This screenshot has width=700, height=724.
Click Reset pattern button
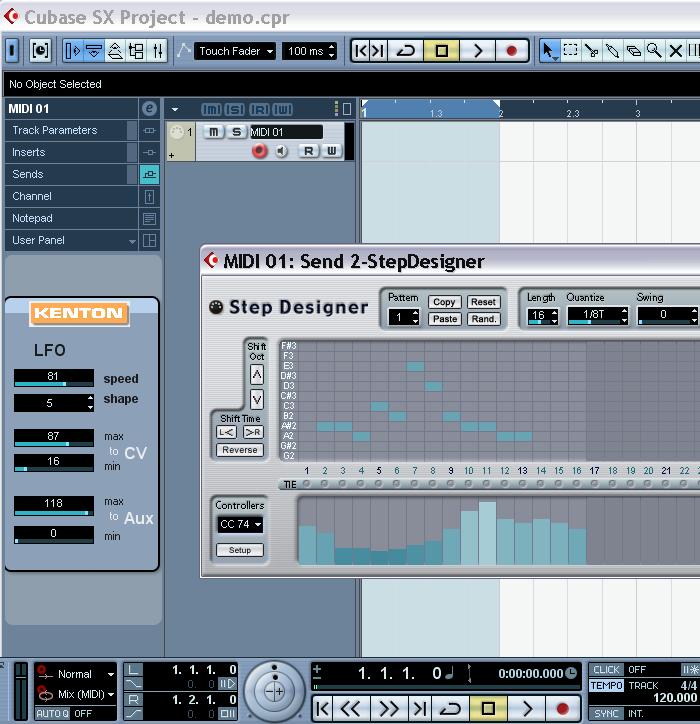click(x=483, y=302)
